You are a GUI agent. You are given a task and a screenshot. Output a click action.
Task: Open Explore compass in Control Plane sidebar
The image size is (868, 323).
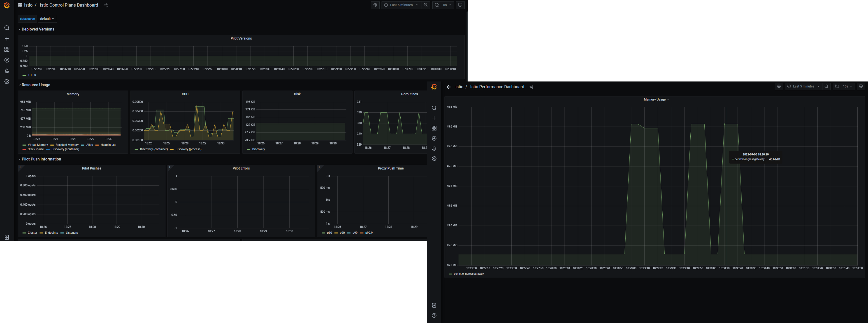(7, 60)
